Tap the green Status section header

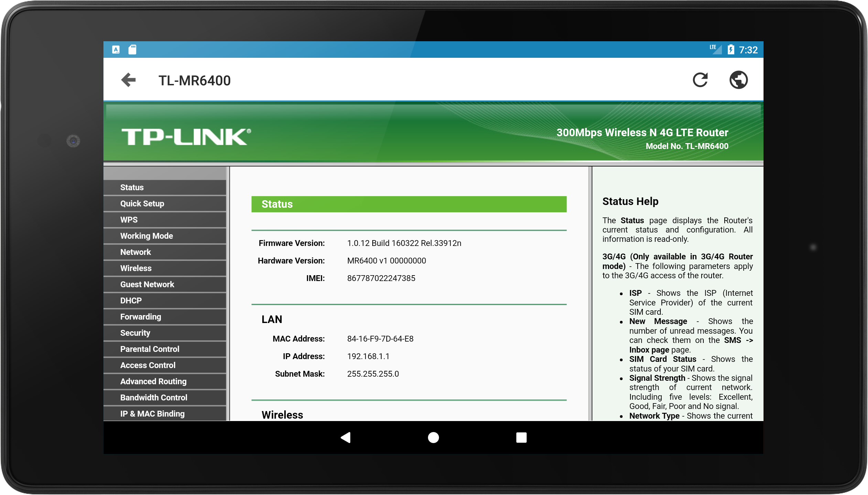[409, 204]
